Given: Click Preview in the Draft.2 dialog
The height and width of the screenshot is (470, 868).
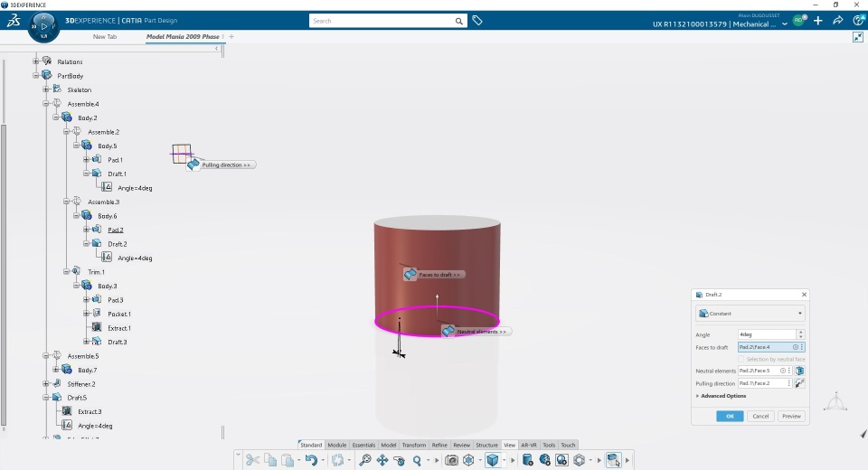Looking at the screenshot, I should coord(792,417).
